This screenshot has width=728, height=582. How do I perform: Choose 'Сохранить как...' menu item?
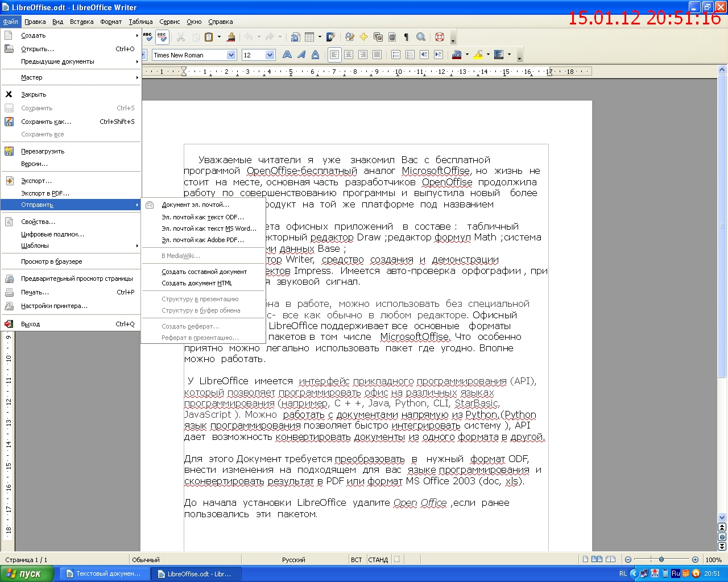tap(71, 122)
